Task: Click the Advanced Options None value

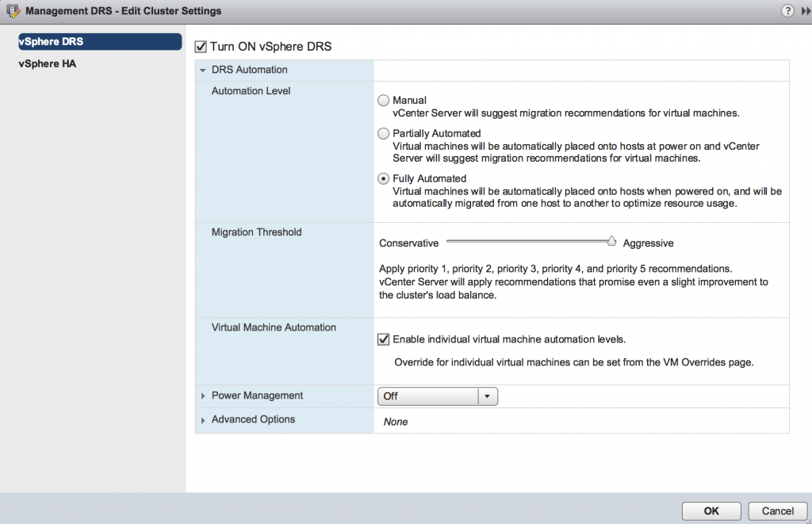Action: 396,422
